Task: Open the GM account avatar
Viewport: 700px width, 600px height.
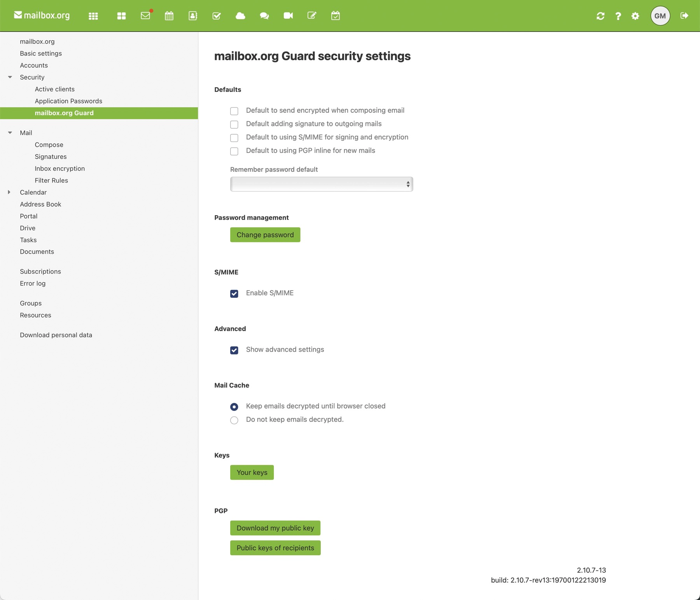Action: click(x=660, y=16)
